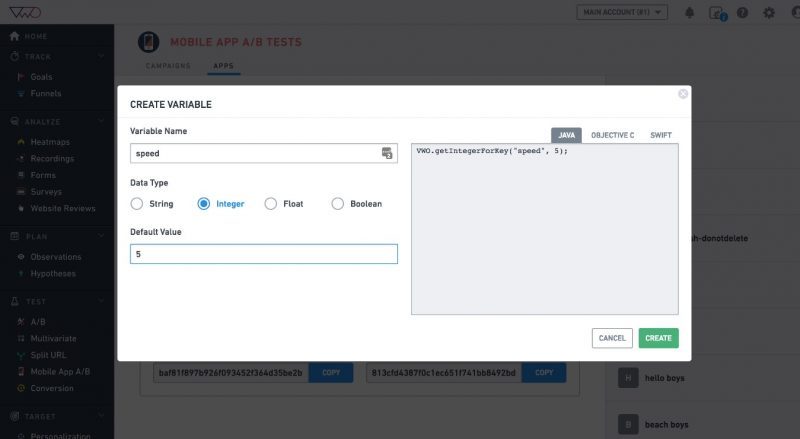Click the Hypotheses icon
Screen dimensions: 800x439
pos(21,274)
